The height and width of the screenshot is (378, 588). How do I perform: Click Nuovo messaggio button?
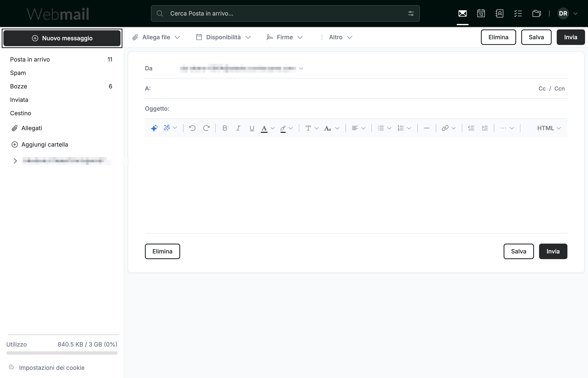click(x=62, y=38)
